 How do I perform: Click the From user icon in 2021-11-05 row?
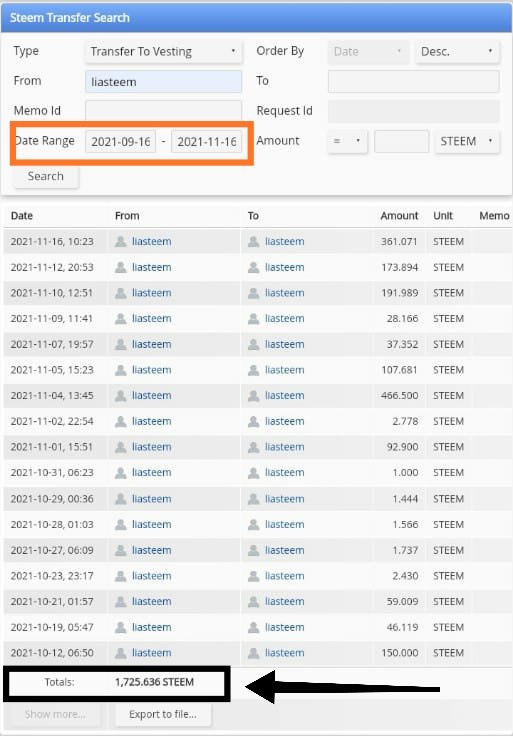[x=121, y=370]
